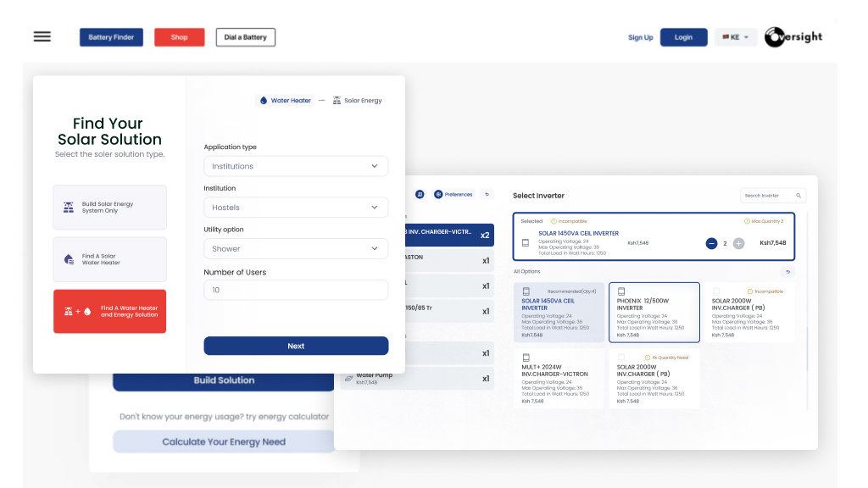Click inverter icon on PHOENIX 12/500W card

point(621,291)
